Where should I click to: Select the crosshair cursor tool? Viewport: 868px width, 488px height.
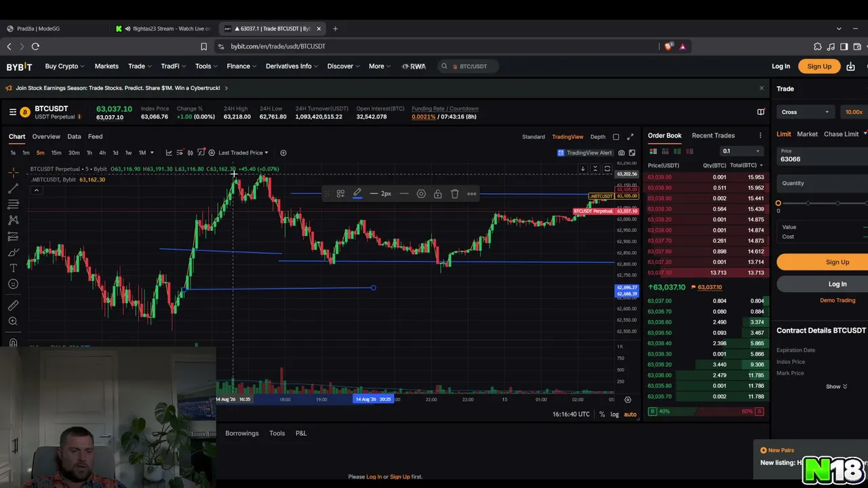click(x=13, y=172)
